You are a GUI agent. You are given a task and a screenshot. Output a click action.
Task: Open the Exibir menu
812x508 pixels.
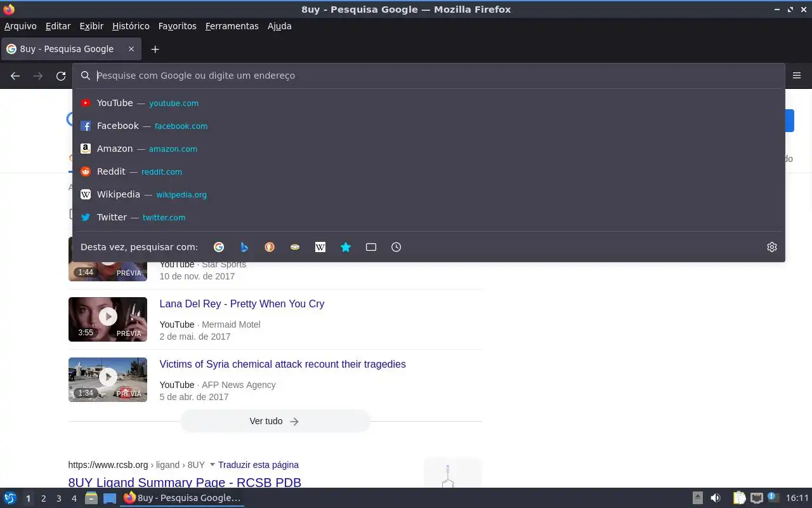tap(91, 26)
